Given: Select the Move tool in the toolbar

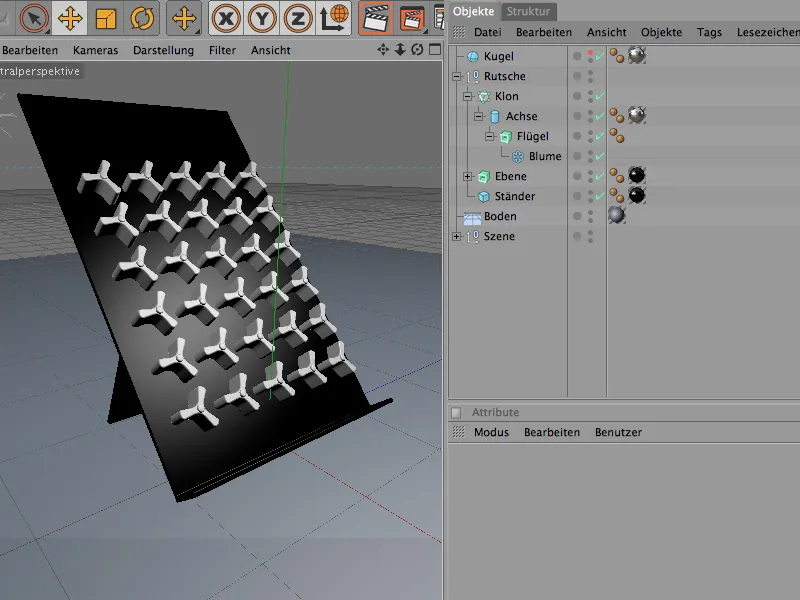Looking at the screenshot, I should (x=70, y=18).
